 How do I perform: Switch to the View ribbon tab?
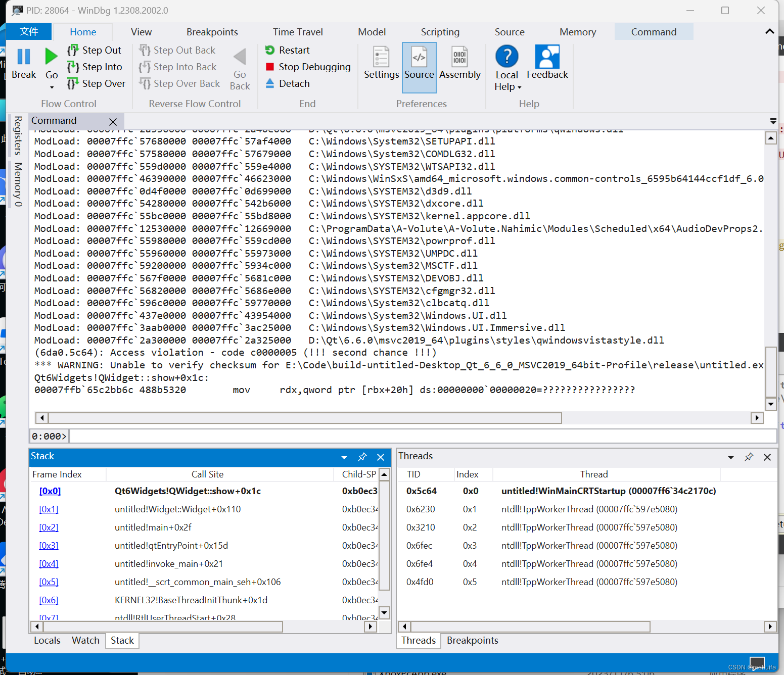click(x=141, y=32)
